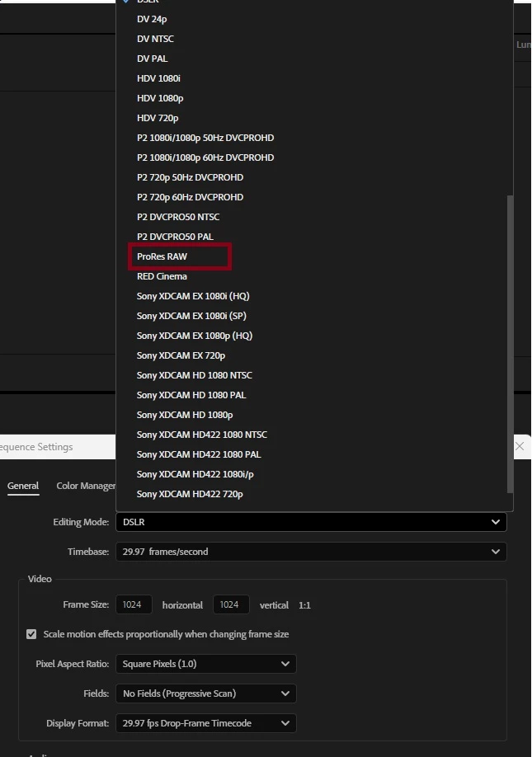
Task: Click the editing mode list scrollbar
Action: (x=510, y=344)
